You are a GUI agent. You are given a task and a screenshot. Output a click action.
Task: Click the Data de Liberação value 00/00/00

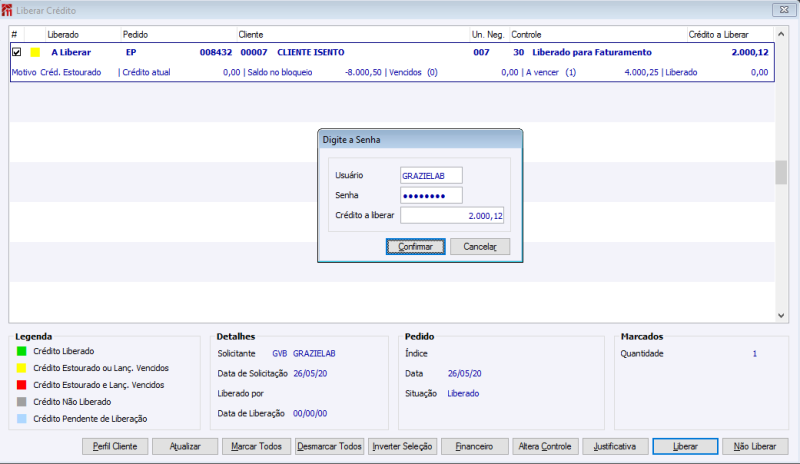310,413
